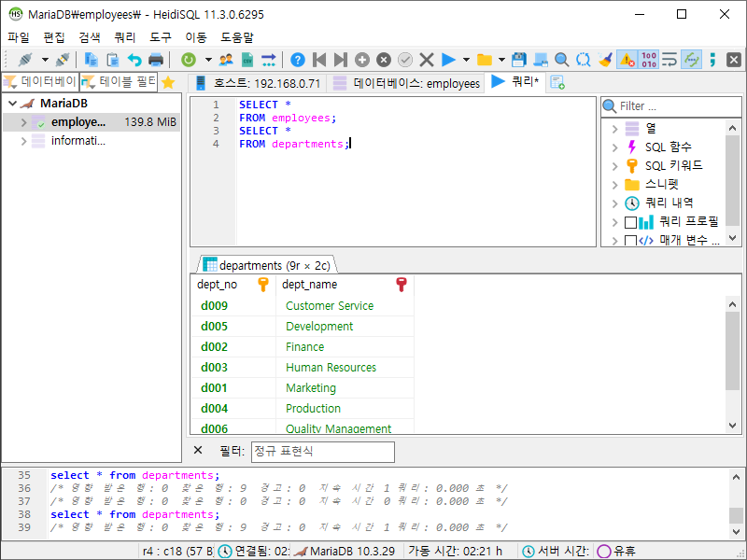Switch to the 호스트: 192.168.0.71 tab
The image size is (747, 560).
(258, 83)
